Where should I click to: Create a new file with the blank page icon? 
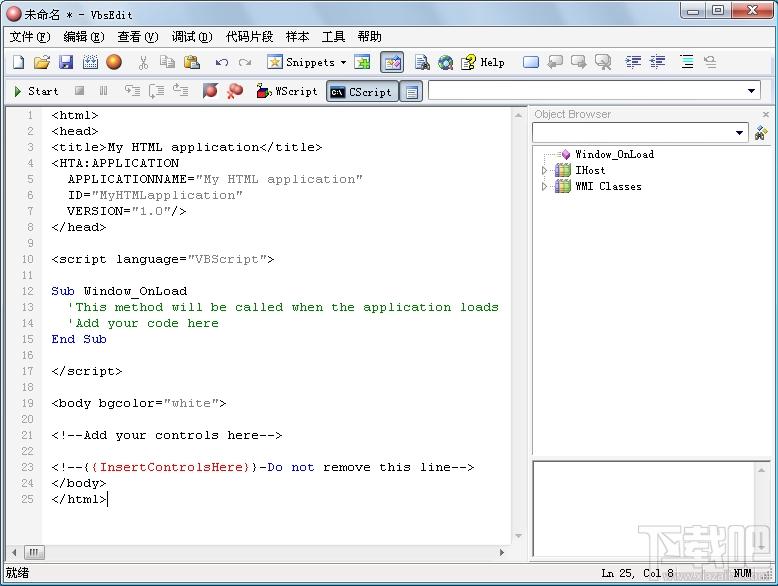pyautogui.click(x=19, y=63)
